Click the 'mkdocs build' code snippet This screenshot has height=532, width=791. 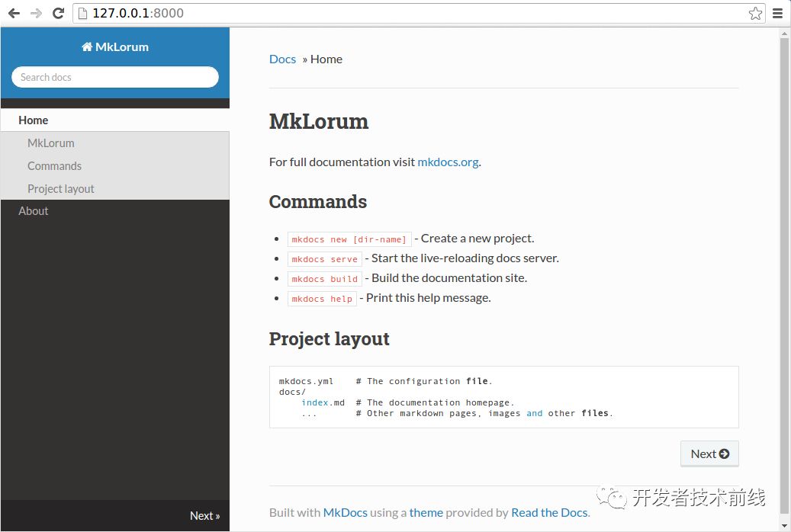(x=324, y=279)
